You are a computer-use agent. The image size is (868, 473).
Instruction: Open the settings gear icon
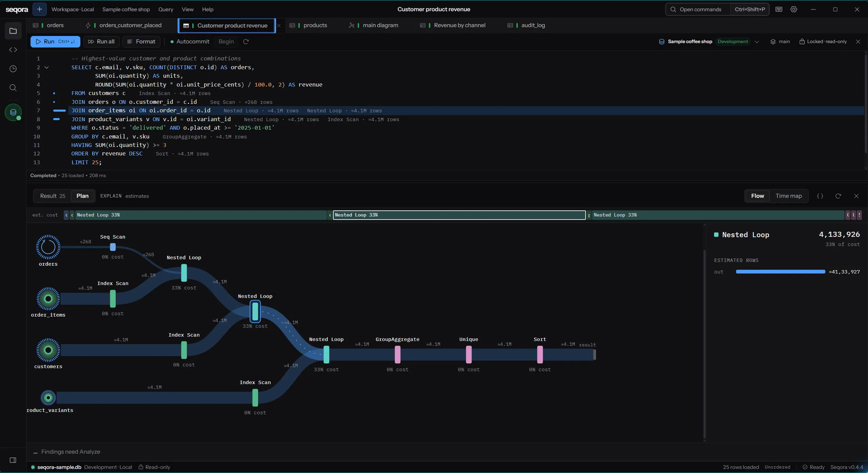click(794, 9)
